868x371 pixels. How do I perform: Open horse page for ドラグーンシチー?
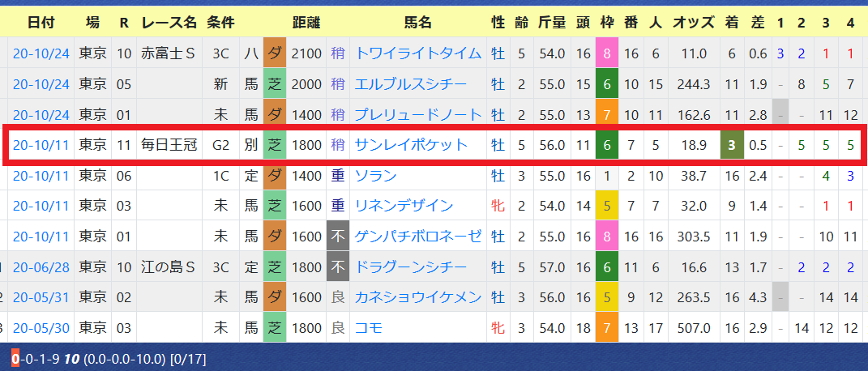[410, 267]
